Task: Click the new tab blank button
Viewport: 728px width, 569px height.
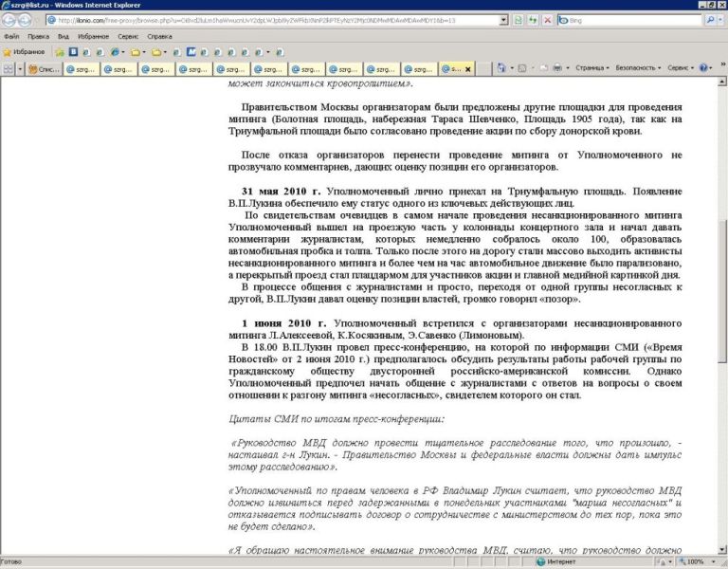Action: click(483, 68)
